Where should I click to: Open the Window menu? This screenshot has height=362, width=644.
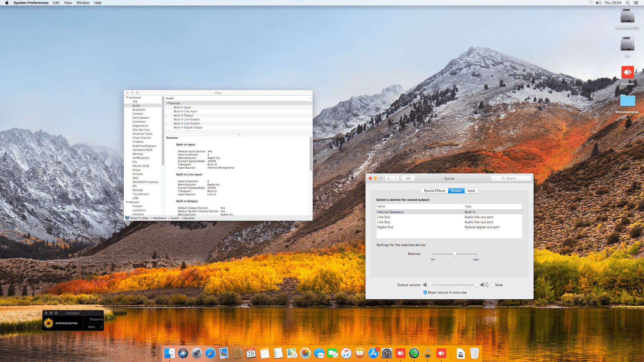(x=83, y=3)
